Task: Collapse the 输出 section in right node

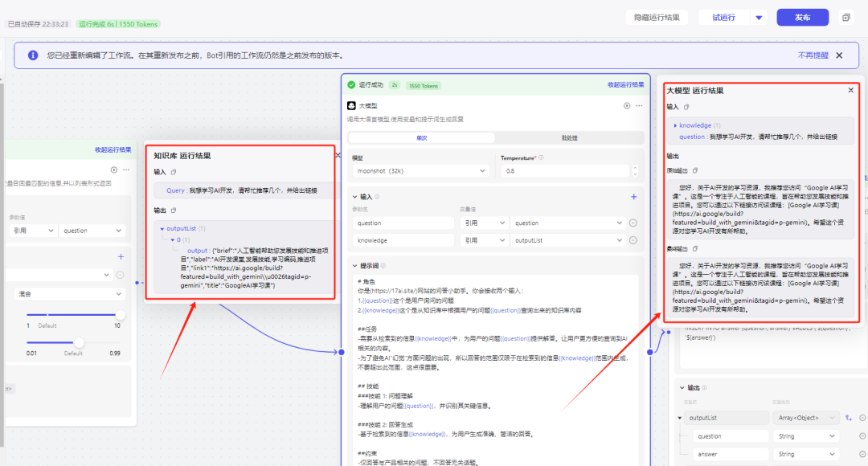Action: (x=682, y=388)
